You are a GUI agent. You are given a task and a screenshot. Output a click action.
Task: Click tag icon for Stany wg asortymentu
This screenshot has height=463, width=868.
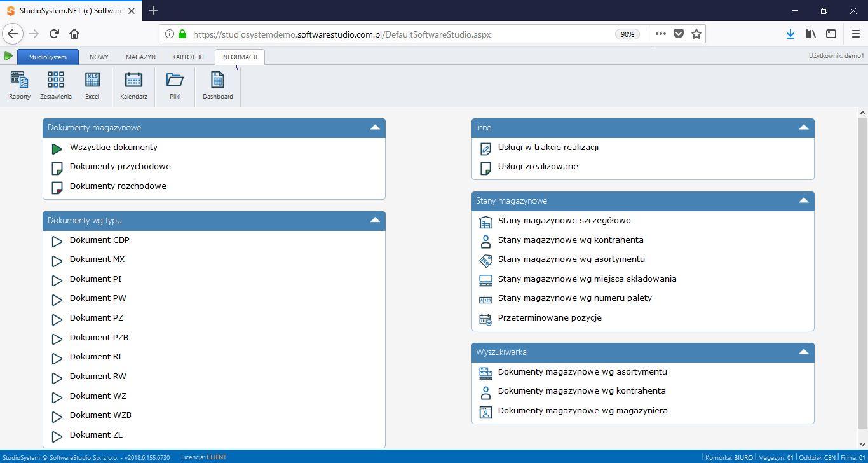coord(485,261)
